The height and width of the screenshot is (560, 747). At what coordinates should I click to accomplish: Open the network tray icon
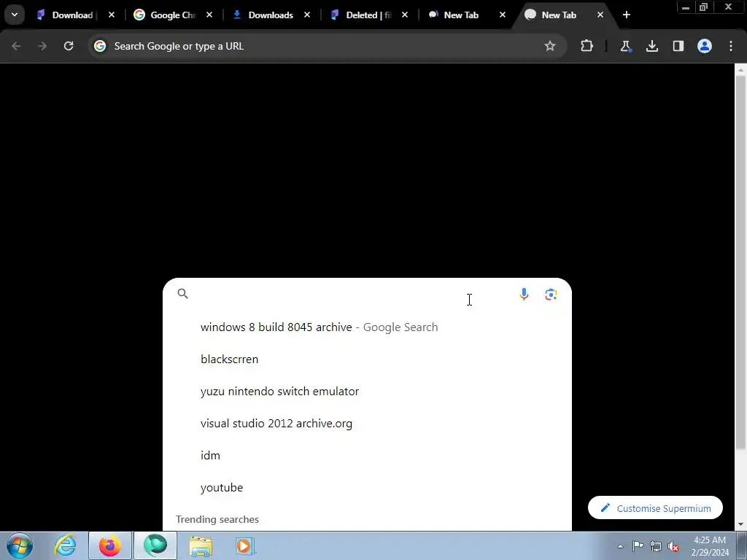pos(656,546)
